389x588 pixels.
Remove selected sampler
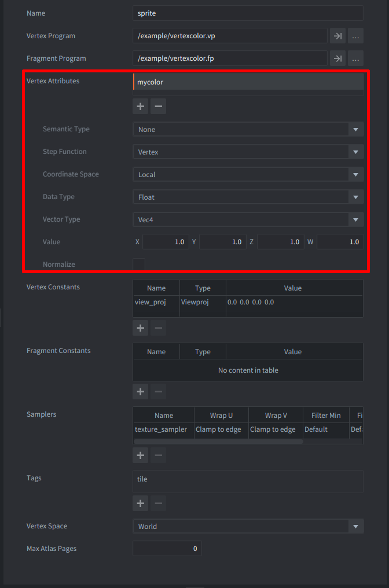point(158,455)
